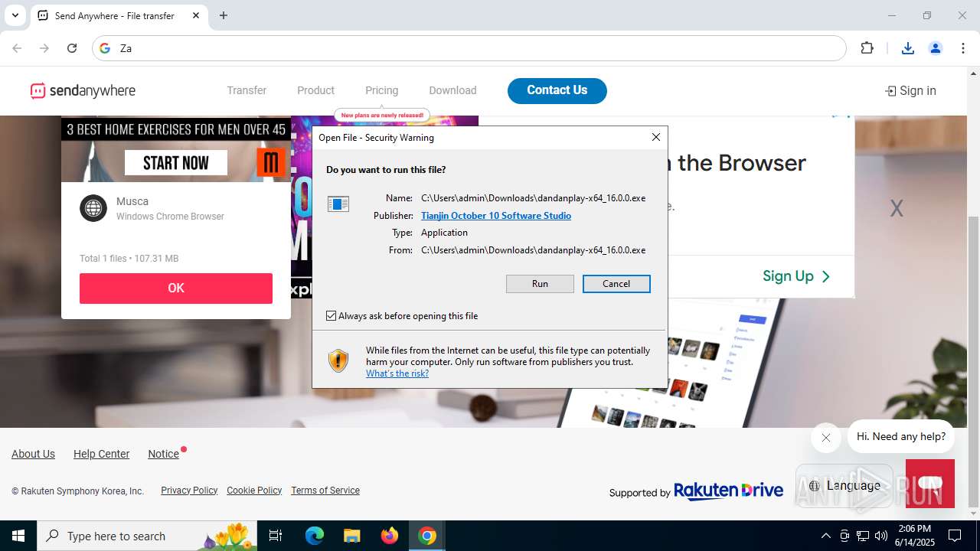This screenshot has height=551, width=980.
Task: Click Tianjin October 10 Software Studio publisher link
Action: (496, 216)
